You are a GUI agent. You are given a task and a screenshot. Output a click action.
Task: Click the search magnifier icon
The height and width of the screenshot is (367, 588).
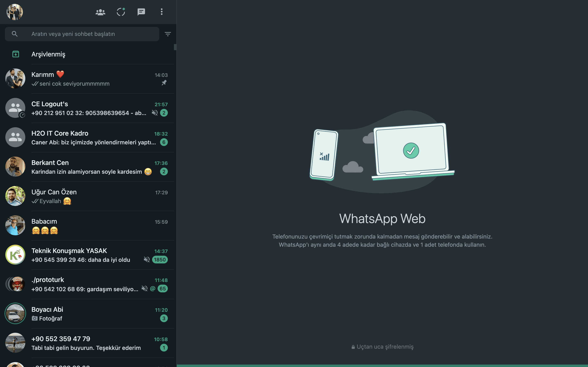pyautogui.click(x=14, y=34)
